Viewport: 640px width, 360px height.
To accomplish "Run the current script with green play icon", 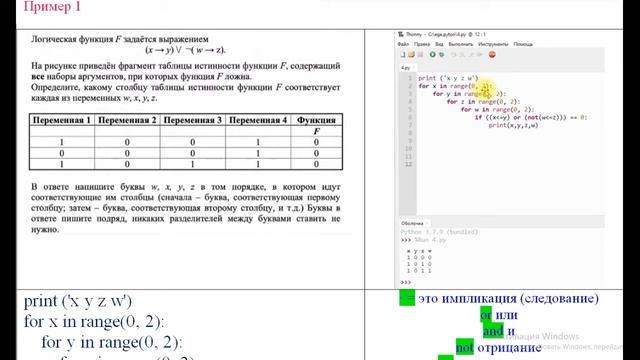I will [433, 54].
